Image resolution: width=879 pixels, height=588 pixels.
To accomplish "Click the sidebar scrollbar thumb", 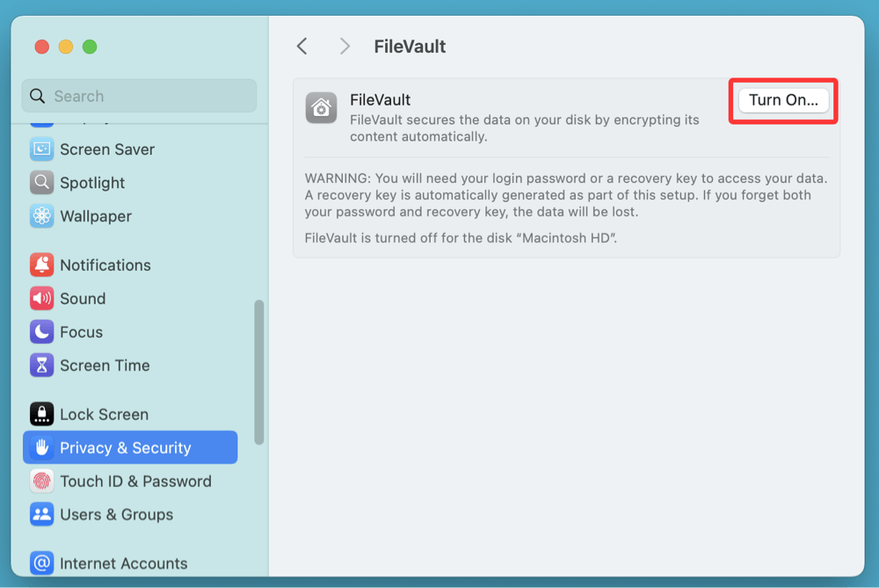I will [258, 372].
